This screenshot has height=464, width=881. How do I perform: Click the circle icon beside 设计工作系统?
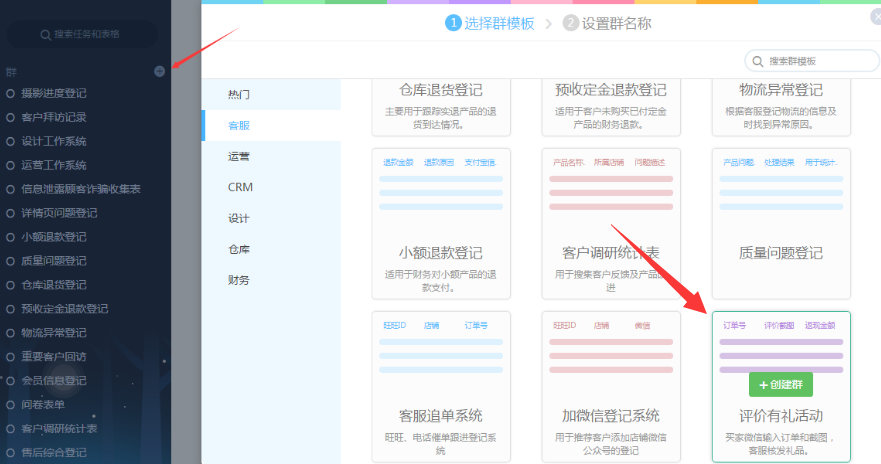(x=10, y=142)
